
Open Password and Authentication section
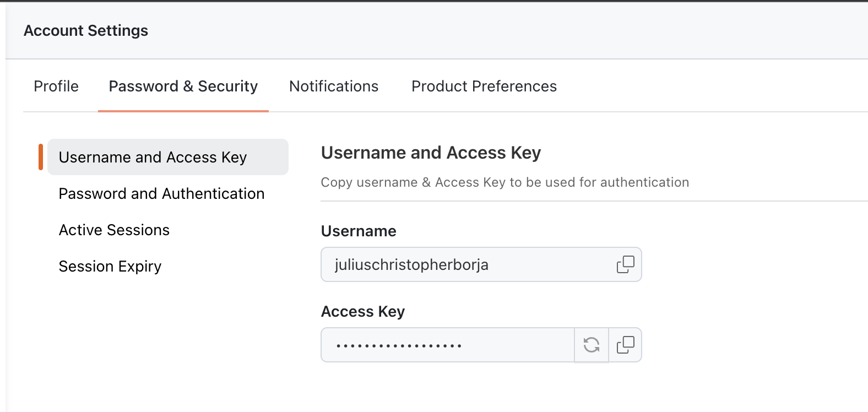161,193
